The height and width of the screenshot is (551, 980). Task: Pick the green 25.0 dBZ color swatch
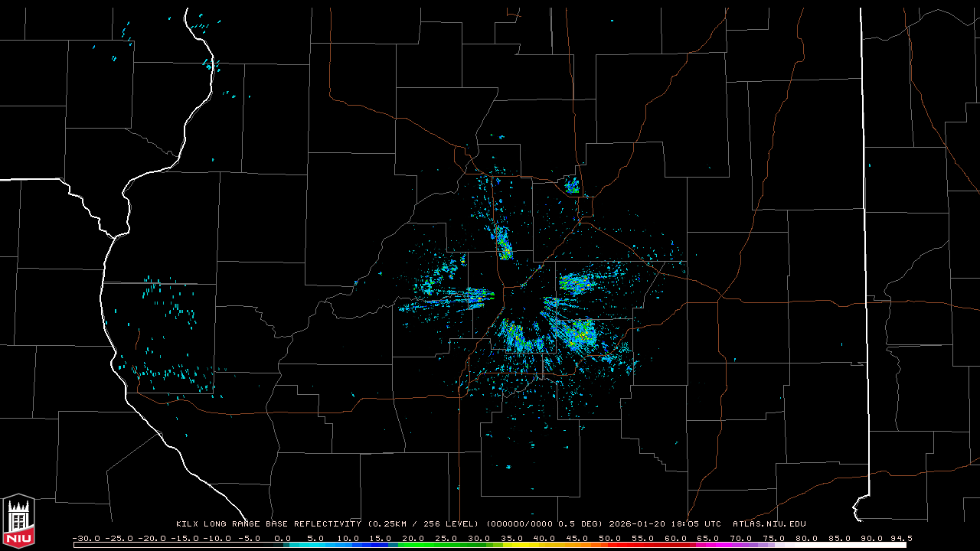click(446, 545)
